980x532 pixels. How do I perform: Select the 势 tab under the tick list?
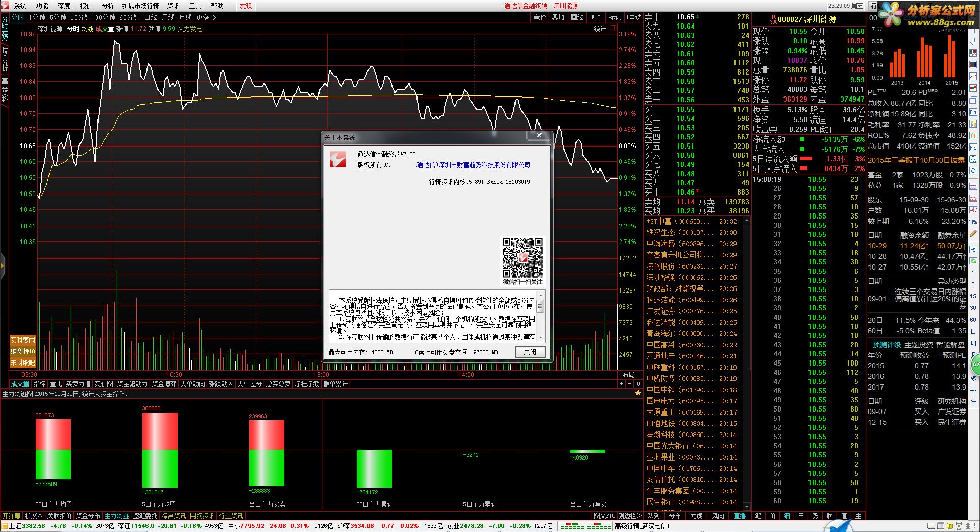[815, 516]
